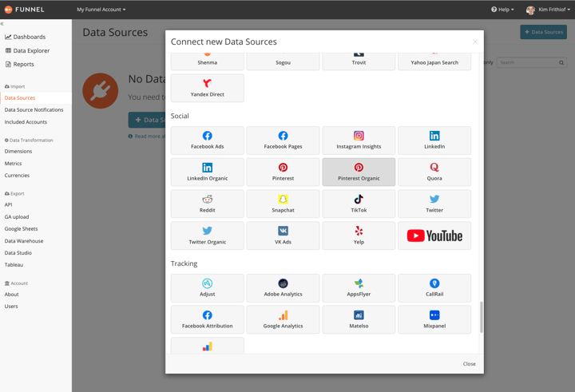Choose LinkedIn Organic connector
The width and height of the screenshot is (575, 392).
[x=207, y=172]
